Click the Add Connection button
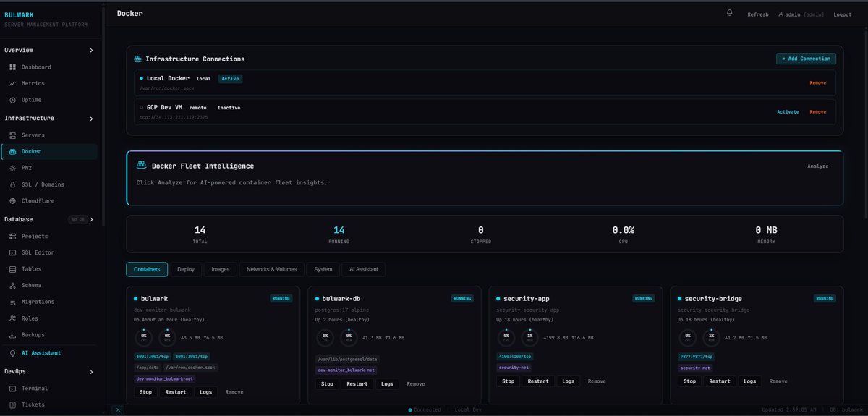 point(807,59)
